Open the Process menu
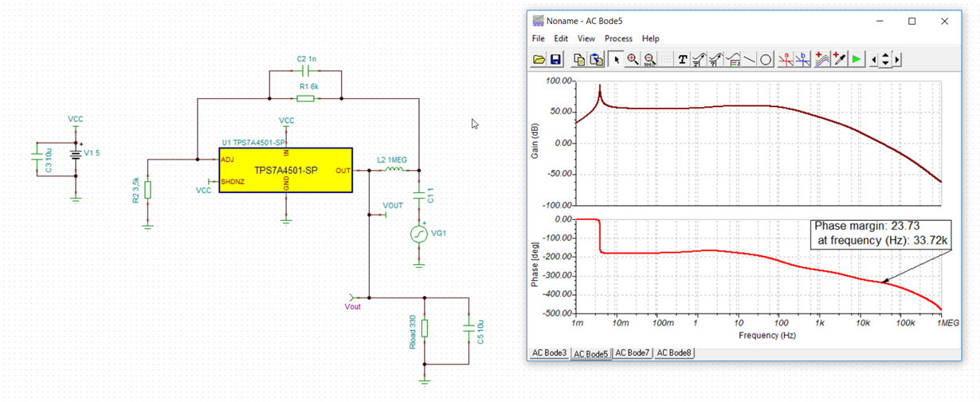Screen dimensions: 980x402 [618, 38]
